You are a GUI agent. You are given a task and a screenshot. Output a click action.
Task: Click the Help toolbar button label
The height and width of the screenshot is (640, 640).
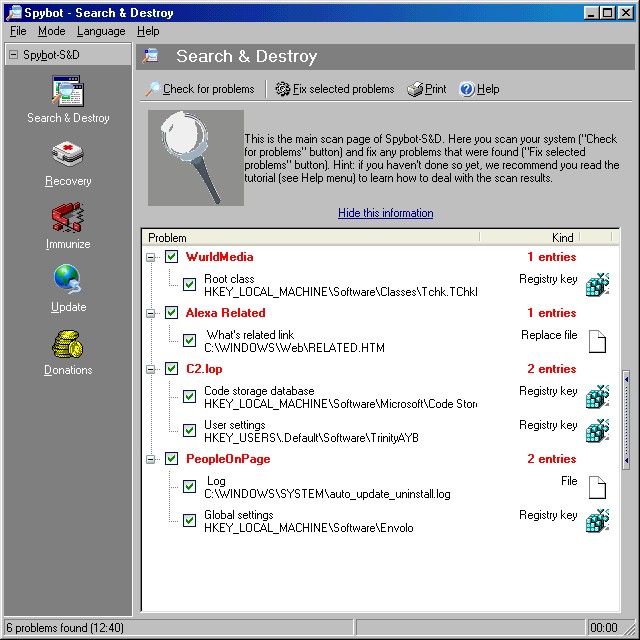click(488, 89)
